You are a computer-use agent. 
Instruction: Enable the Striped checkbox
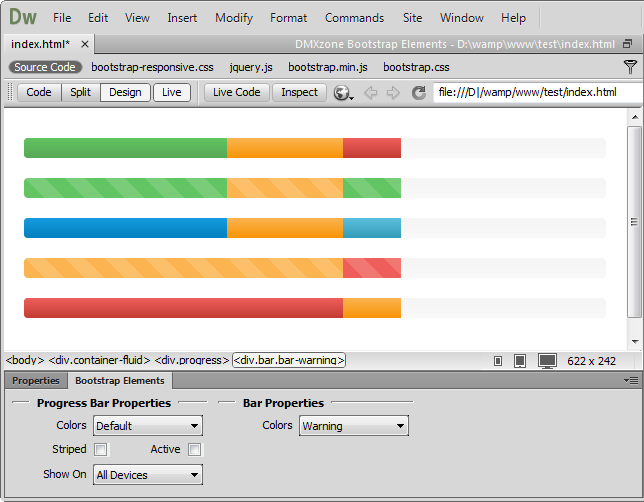(x=101, y=449)
